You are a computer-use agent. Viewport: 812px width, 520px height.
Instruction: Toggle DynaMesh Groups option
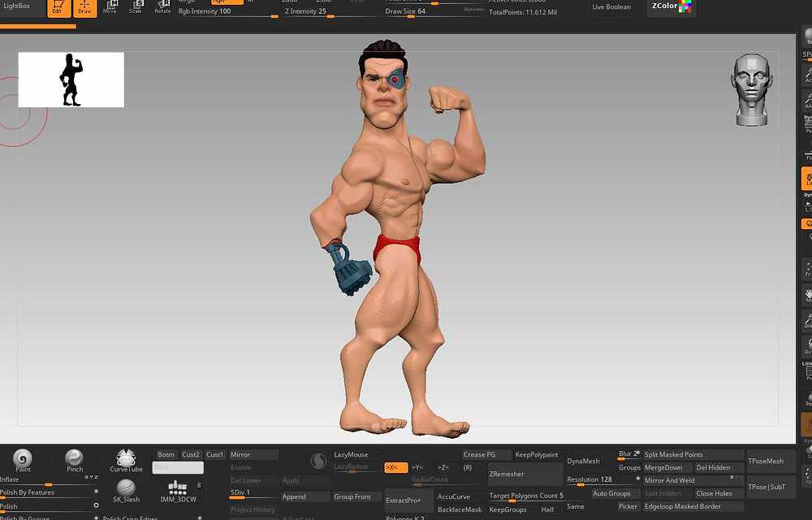click(x=629, y=468)
